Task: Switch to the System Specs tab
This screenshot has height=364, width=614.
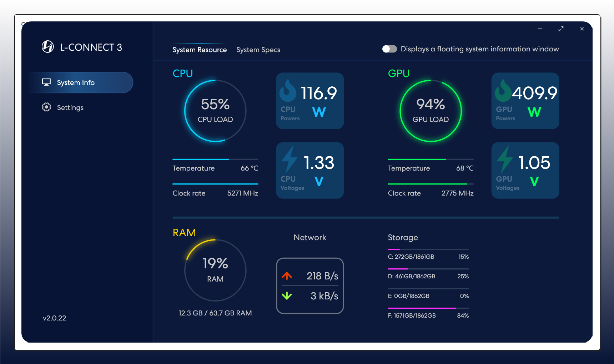Action: coord(258,50)
